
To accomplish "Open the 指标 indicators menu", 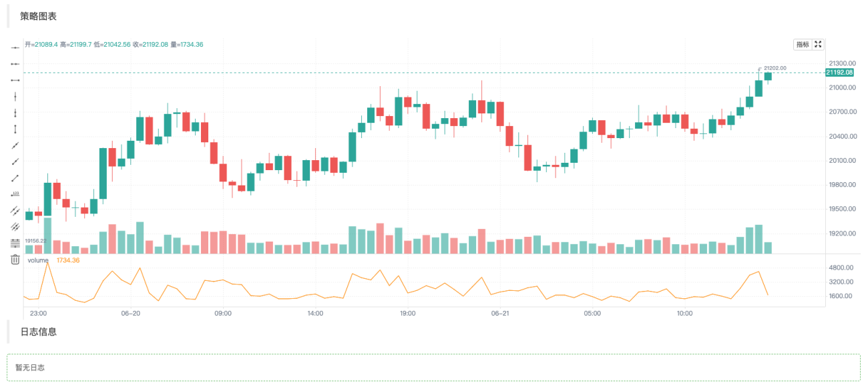I will click(802, 45).
